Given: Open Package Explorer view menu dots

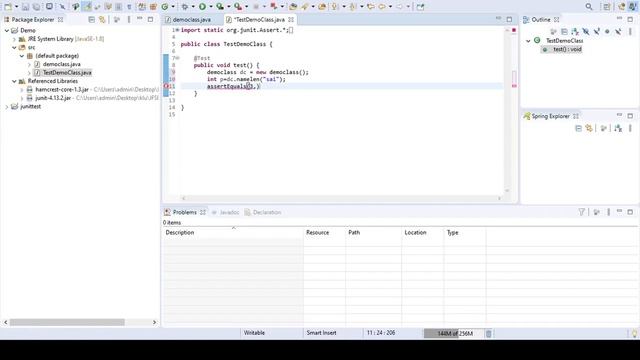Looking at the screenshot, I should click(129, 20).
